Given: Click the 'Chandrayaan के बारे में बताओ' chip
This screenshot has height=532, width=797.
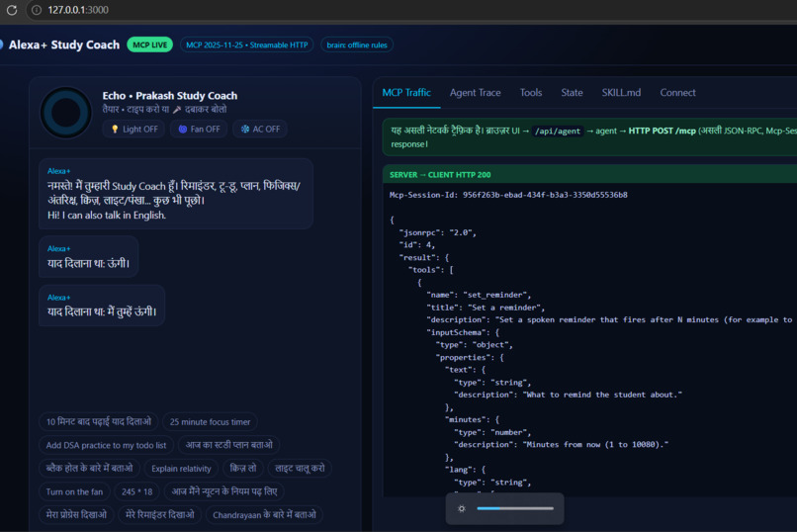Looking at the screenshot, I should (x=264, y=515).
